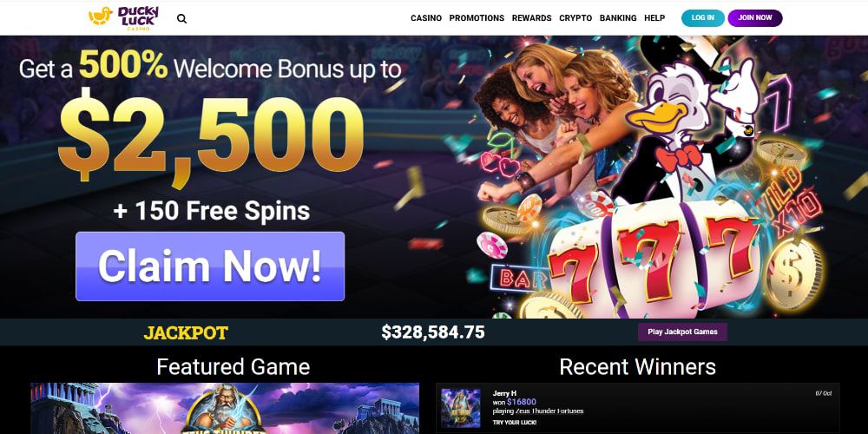The image size is (868, 434).
Task: Click the Join Now button
Action: point(755,17)
